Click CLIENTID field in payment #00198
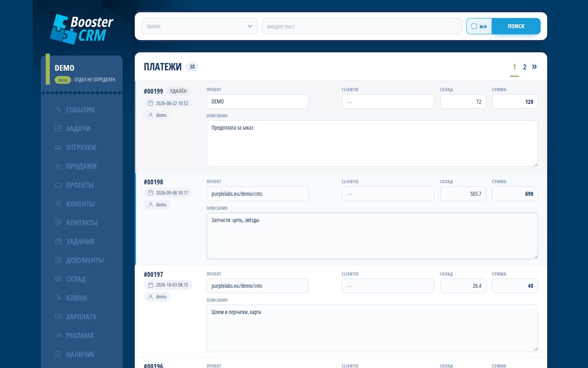 pos(388,194)
